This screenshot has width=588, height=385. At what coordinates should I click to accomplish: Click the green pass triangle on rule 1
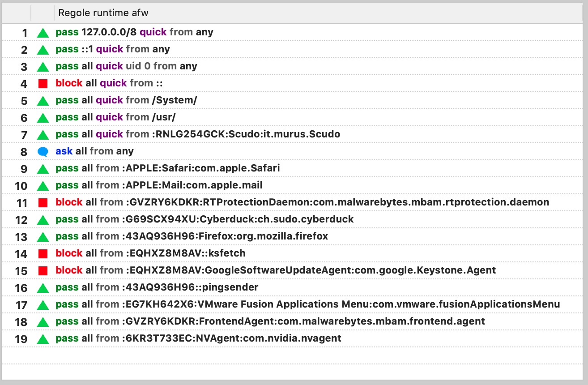tap(43, 33)
